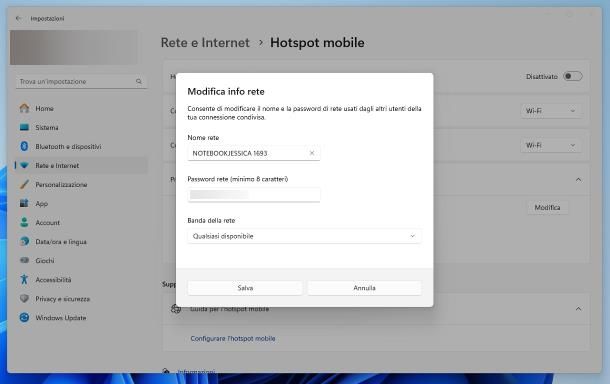This screenshot has width=610, height=384.
Task: Click the user profile banner
Action: coord(74,47)
